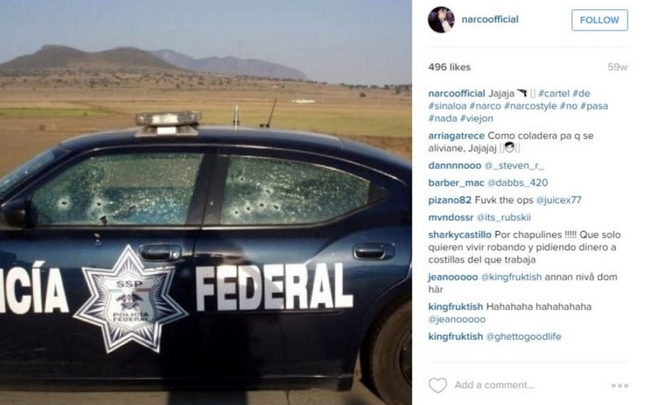Open narcoofficial username in post header

490,19
